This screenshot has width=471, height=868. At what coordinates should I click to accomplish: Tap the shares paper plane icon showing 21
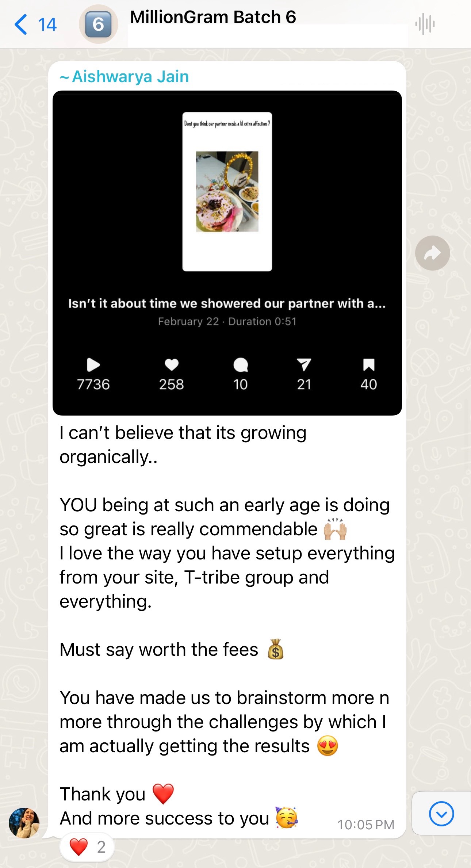(x=304, y=365)
